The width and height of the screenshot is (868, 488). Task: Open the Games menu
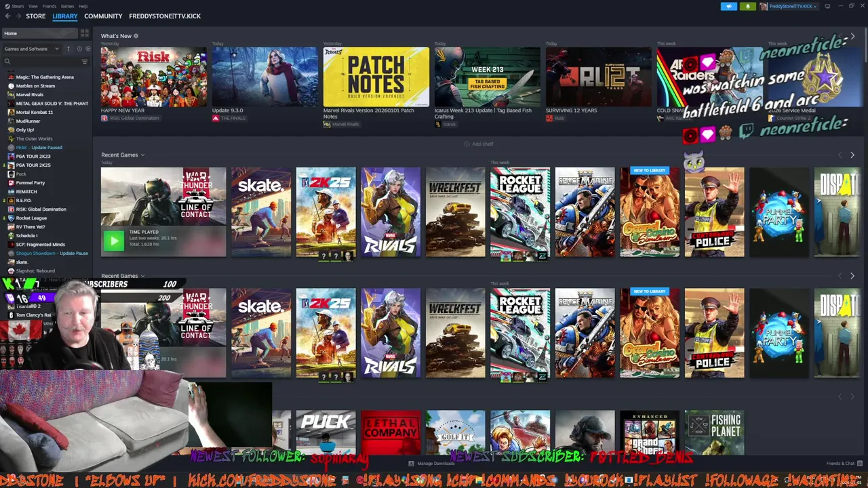coord(68,6)
